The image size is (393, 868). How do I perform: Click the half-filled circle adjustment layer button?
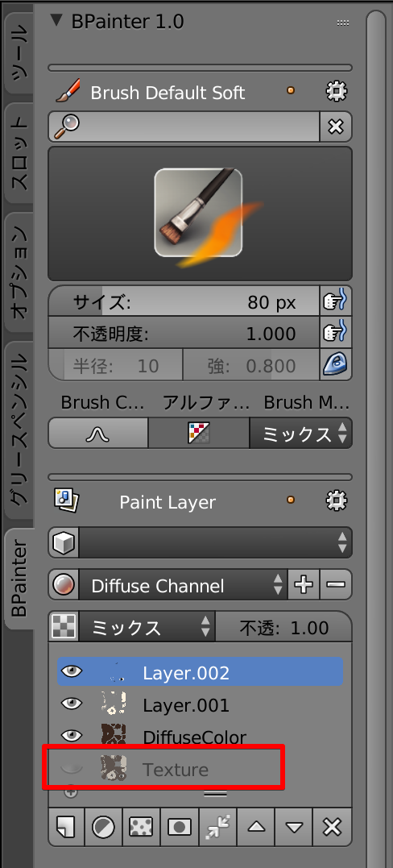(x=104, y=827)
